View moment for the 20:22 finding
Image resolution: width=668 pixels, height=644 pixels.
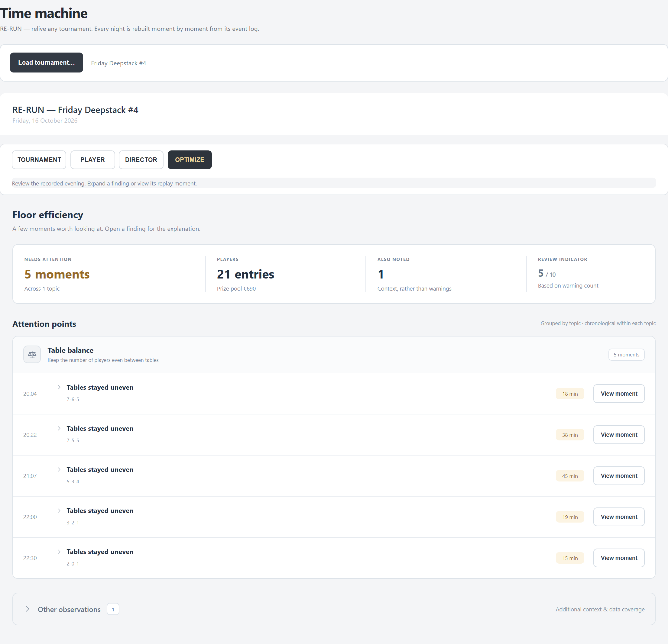pyautogui.click(x=619, y=435)
